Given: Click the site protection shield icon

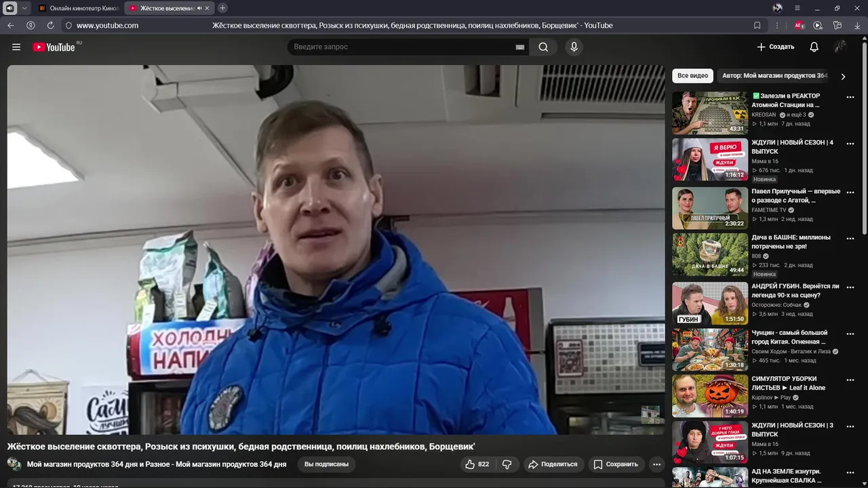Looking at the screenshot, I should point(68,25).
